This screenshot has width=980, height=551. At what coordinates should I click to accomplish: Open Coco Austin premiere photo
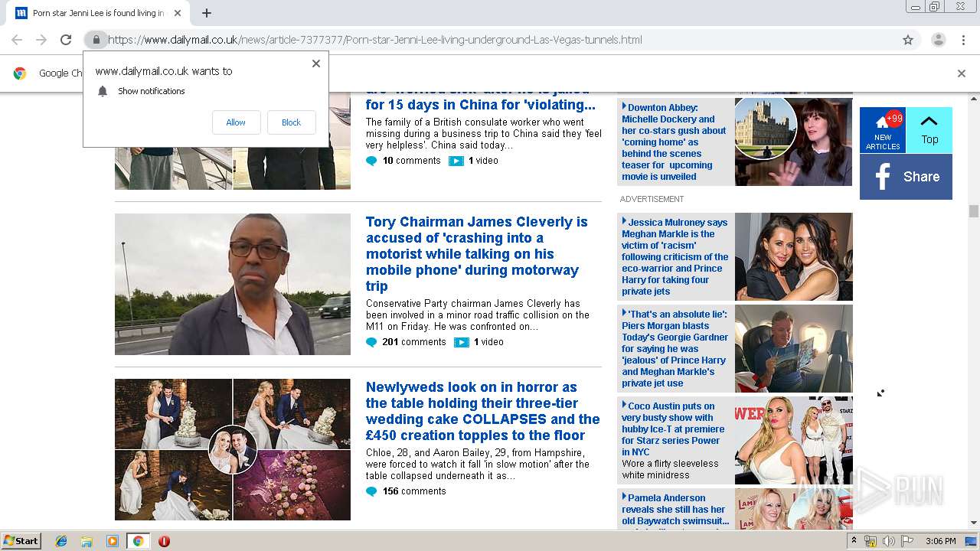click(x=794, y=440)
